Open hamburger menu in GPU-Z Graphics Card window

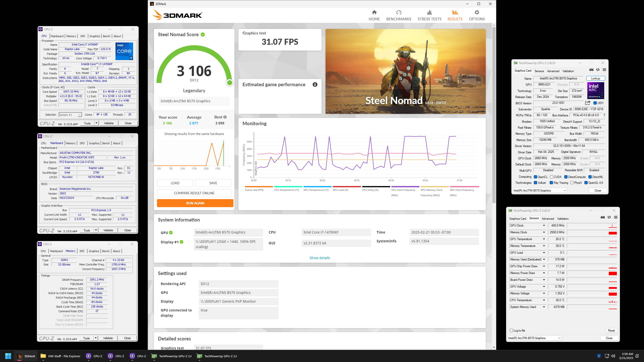point(604,70)
